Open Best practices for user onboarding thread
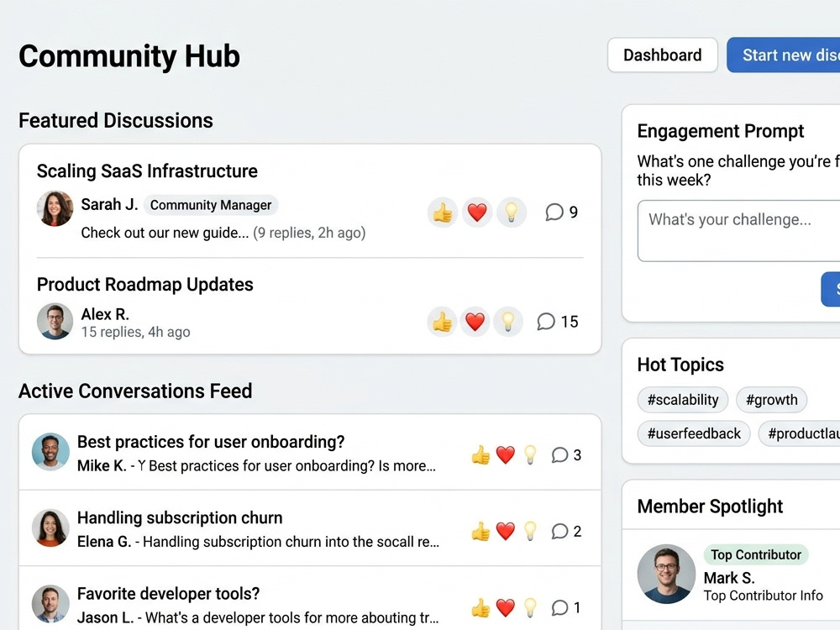The image size is (840, 630). [211, 442]
